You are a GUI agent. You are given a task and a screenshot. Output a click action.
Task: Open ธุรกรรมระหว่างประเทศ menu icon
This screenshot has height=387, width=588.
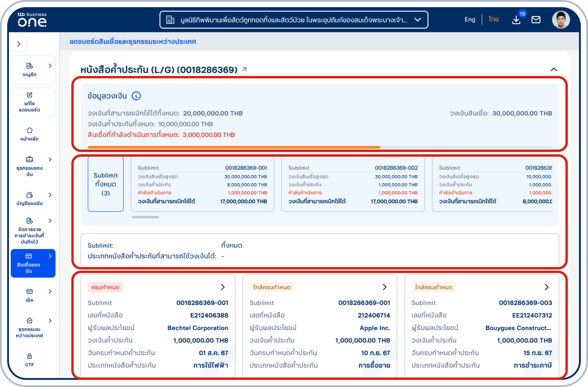pos(29,321)
